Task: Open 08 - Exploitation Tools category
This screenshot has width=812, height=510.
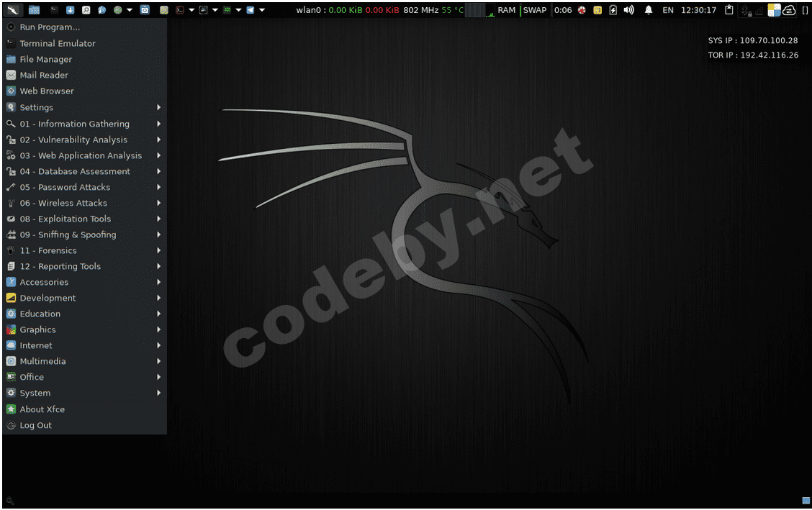Action: (x=84, y=219)
